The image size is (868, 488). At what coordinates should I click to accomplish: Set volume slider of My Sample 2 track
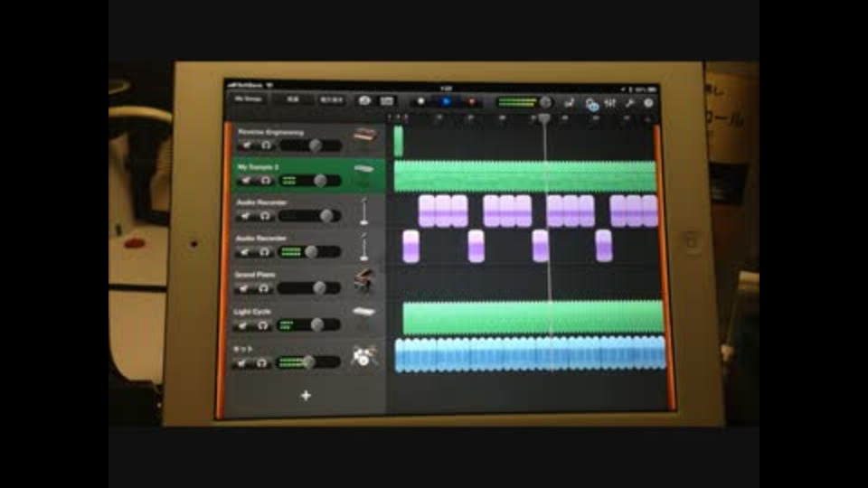310,181
